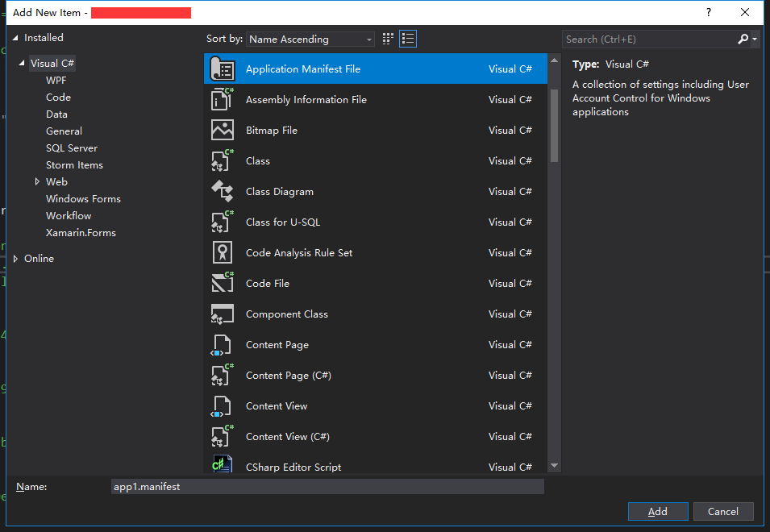Select the SQL Server category

click(x=72, y=148)
